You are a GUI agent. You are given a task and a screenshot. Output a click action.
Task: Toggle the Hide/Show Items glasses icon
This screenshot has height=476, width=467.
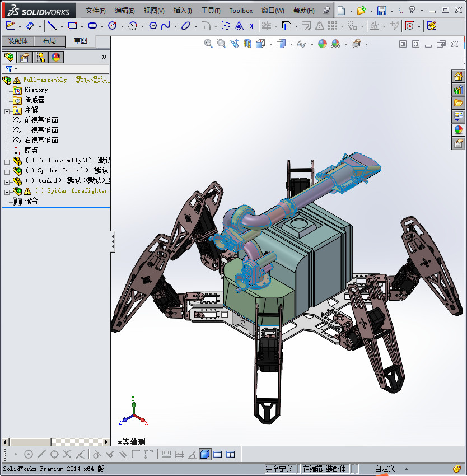coord(301,43)
